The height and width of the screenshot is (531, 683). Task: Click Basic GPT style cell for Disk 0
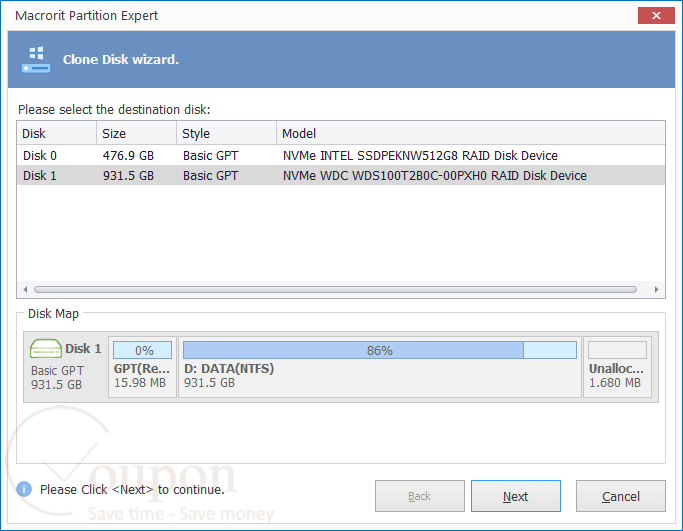pyautogui.click(x=210, y=156)
